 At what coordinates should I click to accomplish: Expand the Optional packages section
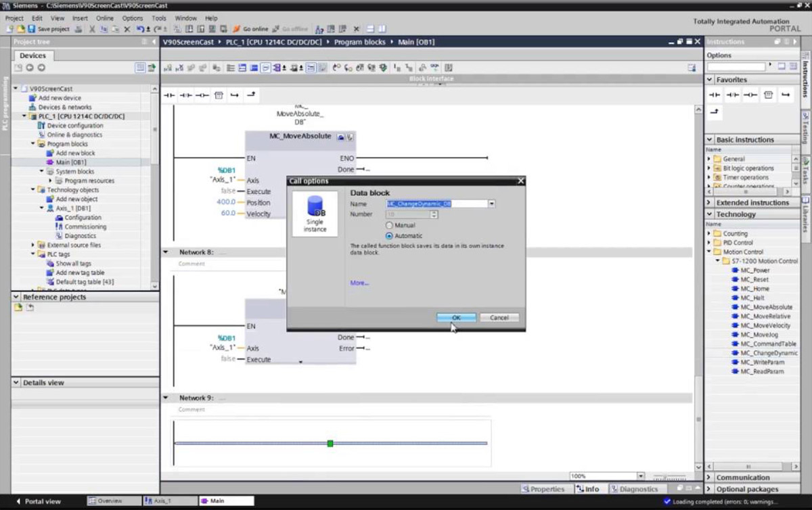click(710, 489)
